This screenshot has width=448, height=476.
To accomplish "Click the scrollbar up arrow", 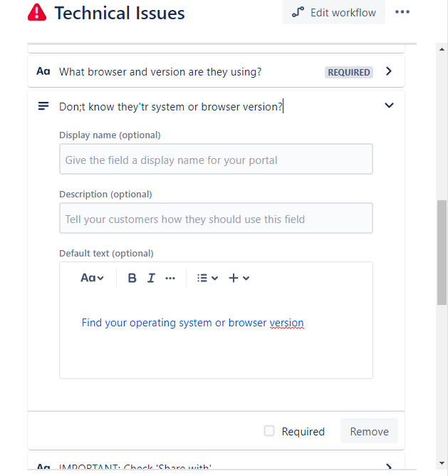I will point(442,49).
